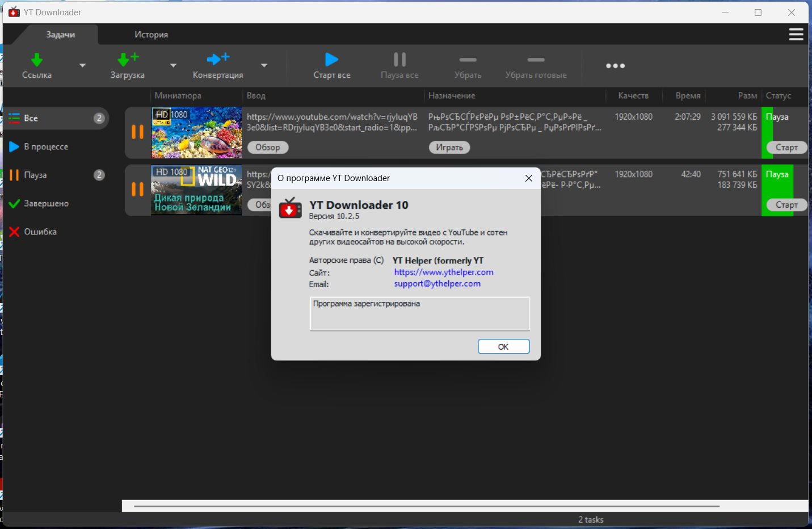Click the Remove (Убрать) toolbar icon
The width and height of the screenshot is (812, 529).
tap(468, 60)
